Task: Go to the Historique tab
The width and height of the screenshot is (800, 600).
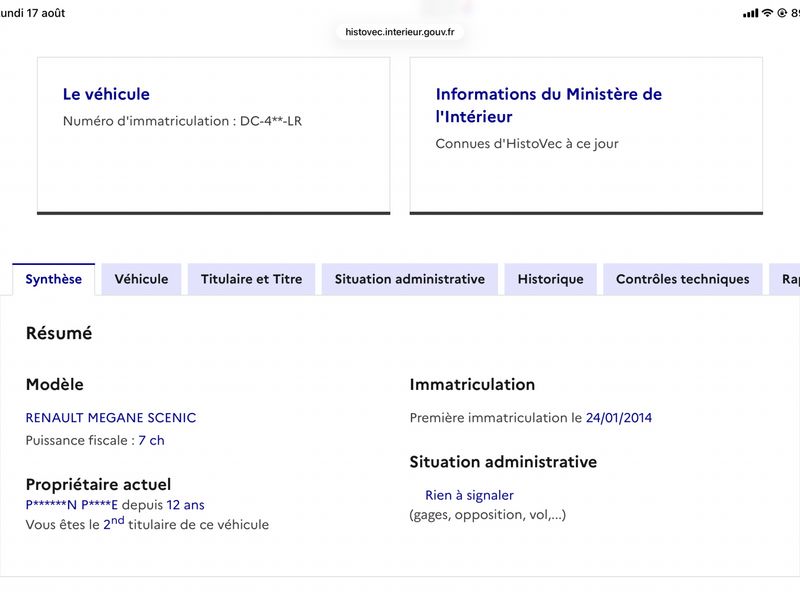Action: [551, 279]
